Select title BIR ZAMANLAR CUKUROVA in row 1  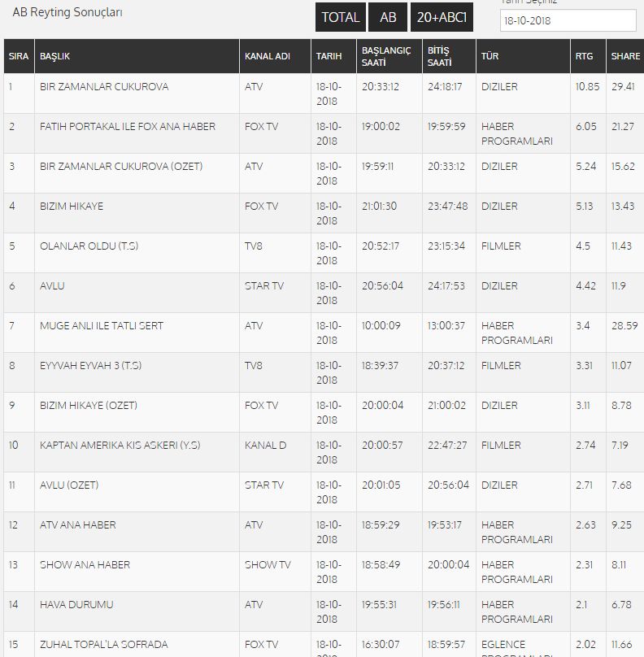[x=104, y=87]
